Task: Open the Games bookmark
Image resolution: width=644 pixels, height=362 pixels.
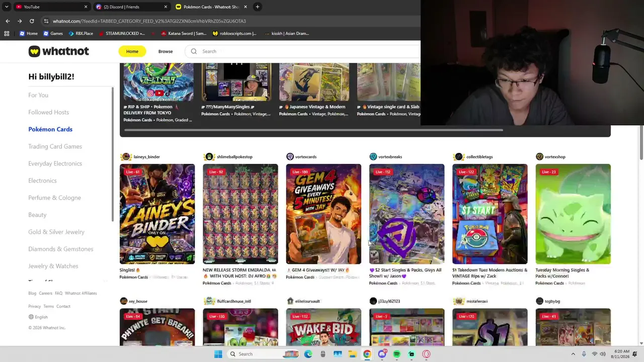Action: (x=53, y=34)
